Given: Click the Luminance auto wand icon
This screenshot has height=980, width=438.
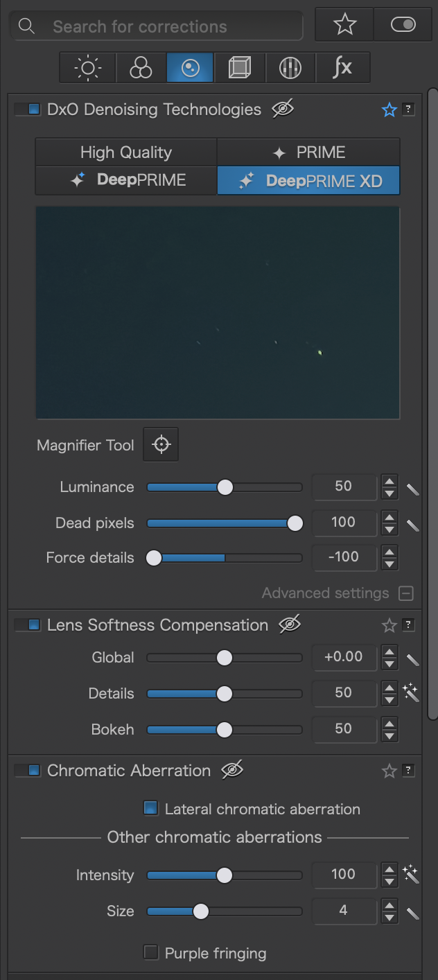Looking at the screenshot, I should (412, 490).
